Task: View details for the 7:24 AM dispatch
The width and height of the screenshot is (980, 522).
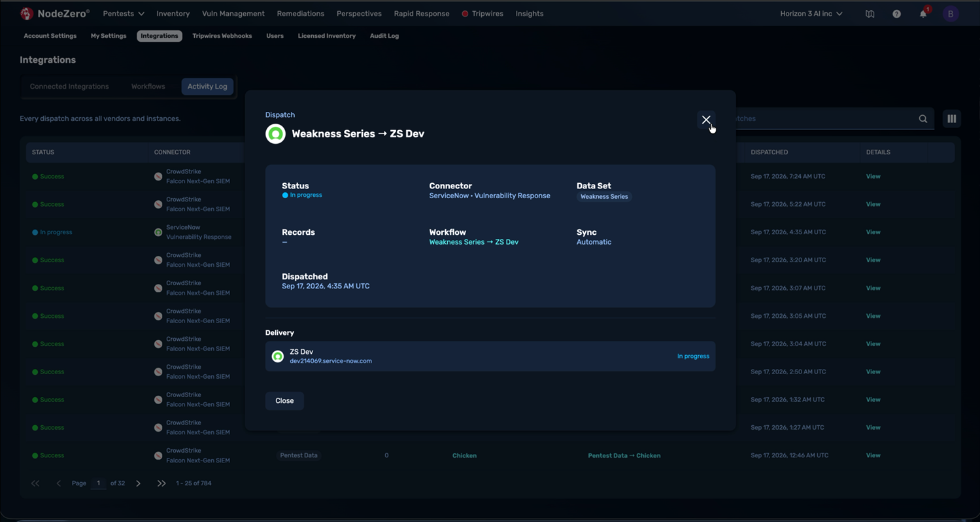Action: pyautogui.click(x=873, y=177)
